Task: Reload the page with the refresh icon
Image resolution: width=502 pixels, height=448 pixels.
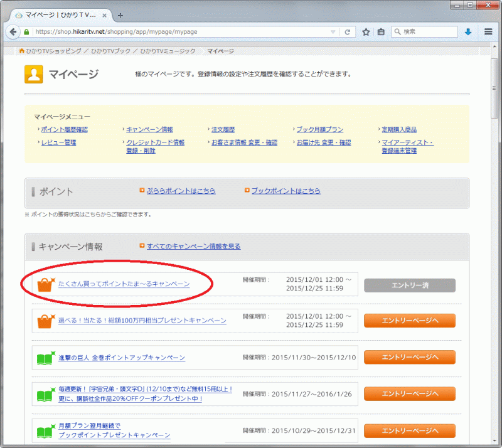Action: click(348, 32)
